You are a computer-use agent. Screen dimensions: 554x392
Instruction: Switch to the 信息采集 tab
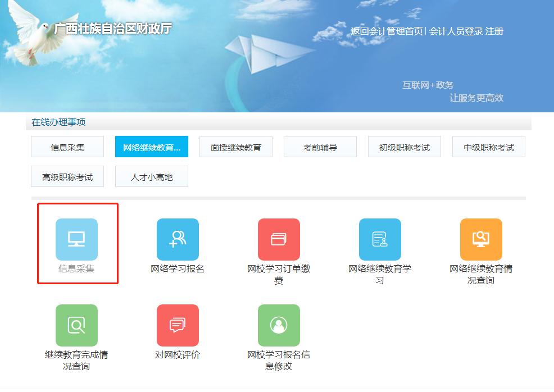pyautogui.click(x=67, y=146)
